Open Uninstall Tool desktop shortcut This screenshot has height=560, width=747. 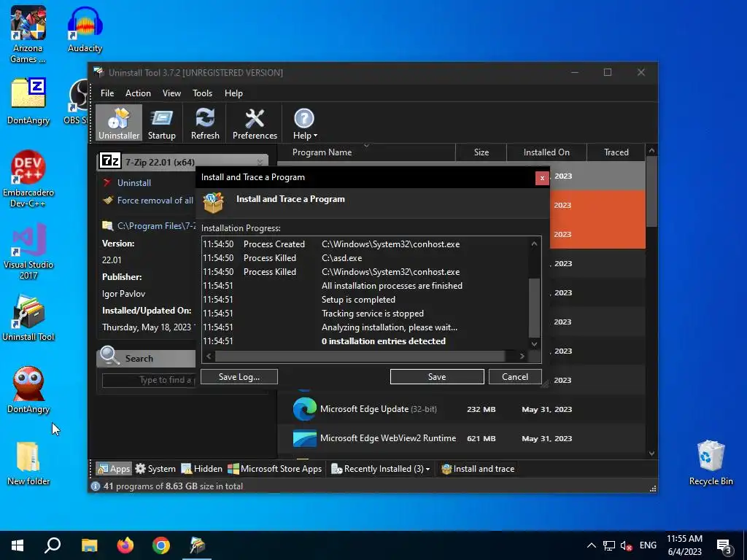point(28,318)
